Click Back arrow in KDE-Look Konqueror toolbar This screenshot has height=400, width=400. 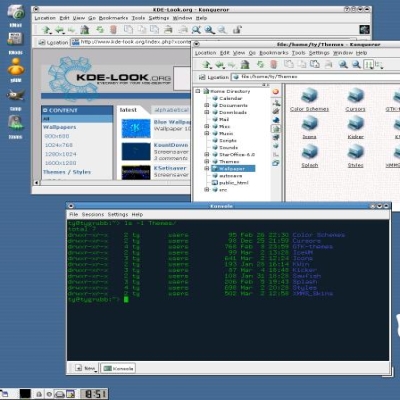coord(59,30)
